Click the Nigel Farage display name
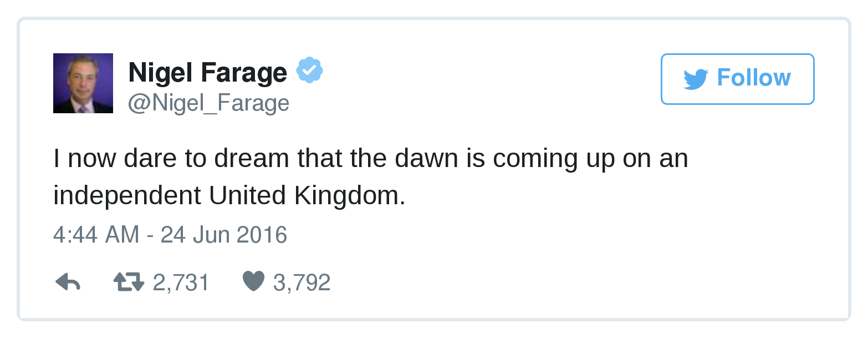Viewport: 868px width, 338px height. (x=208, y=73)
